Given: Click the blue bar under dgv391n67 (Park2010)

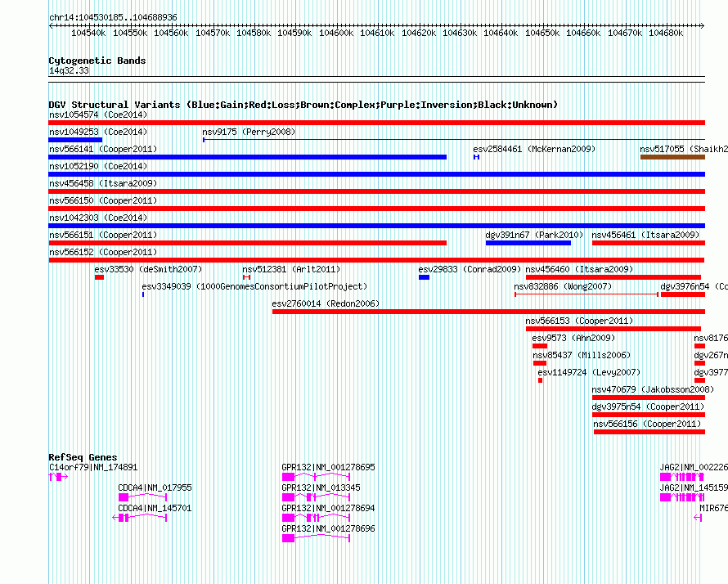Looking at the screenshot, I should 528,243.
